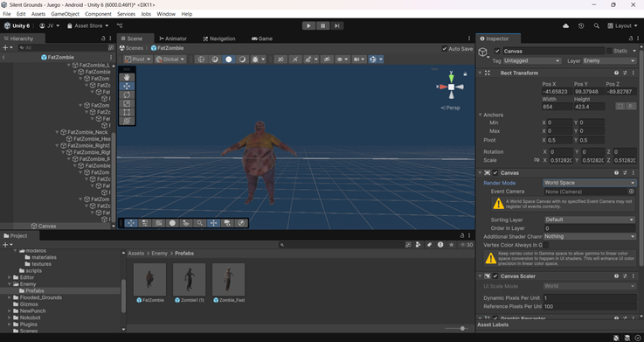Open the Asset Store button
This screenshot has width=644, height=342.
[x=88, y=25]
